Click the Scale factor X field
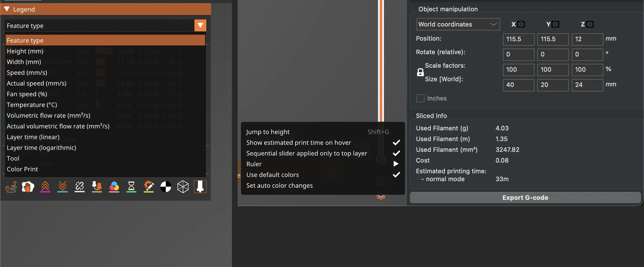The image size is (644, 267). [x=518, y=70]
